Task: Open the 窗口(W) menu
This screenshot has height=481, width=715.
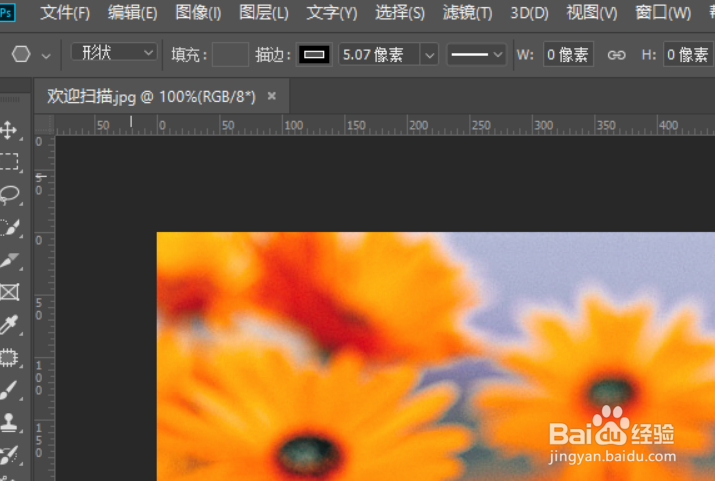Action: 663,13
